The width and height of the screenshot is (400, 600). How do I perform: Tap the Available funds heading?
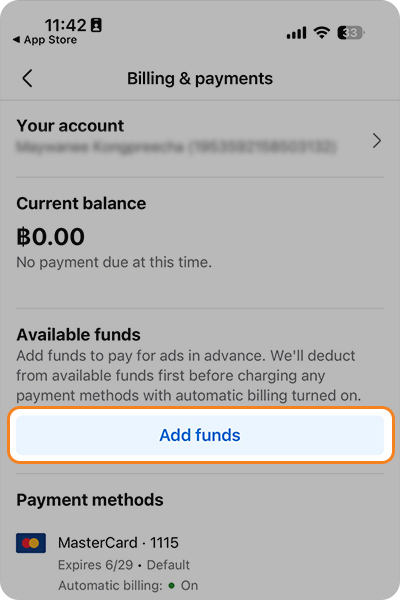tap(78, 334)
